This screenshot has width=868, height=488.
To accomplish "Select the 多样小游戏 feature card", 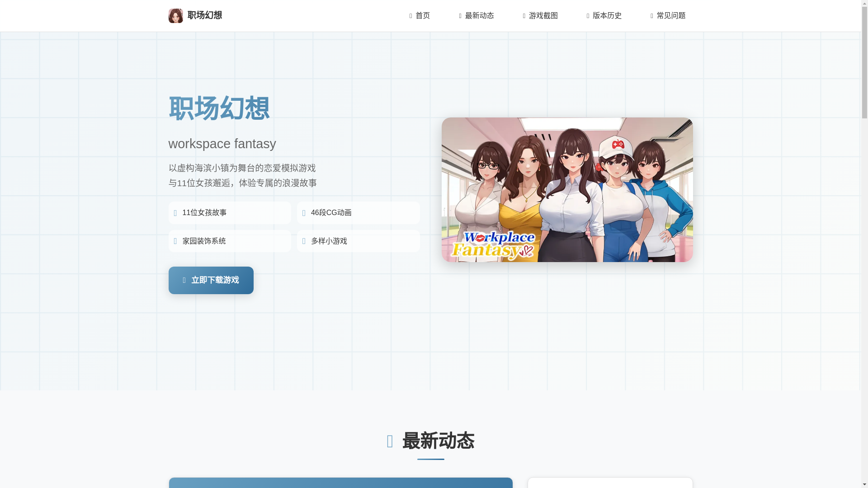I will coord(358,241).
